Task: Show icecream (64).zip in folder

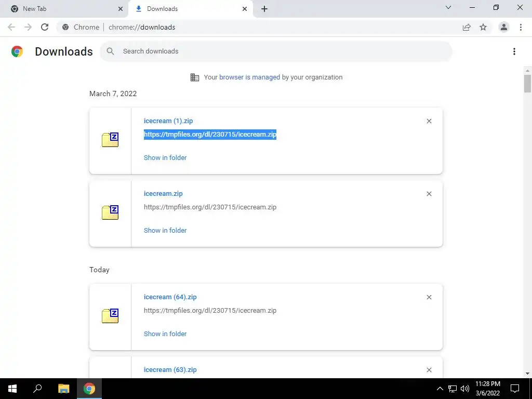Action: click(165, 334)
